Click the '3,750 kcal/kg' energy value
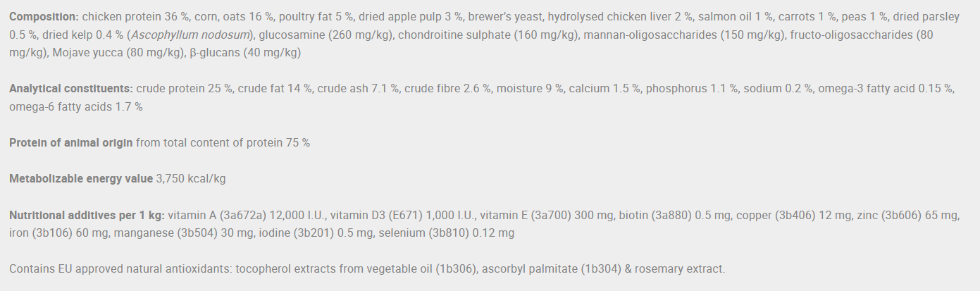Viewport: 980px width, 291px height. point(191,179)
